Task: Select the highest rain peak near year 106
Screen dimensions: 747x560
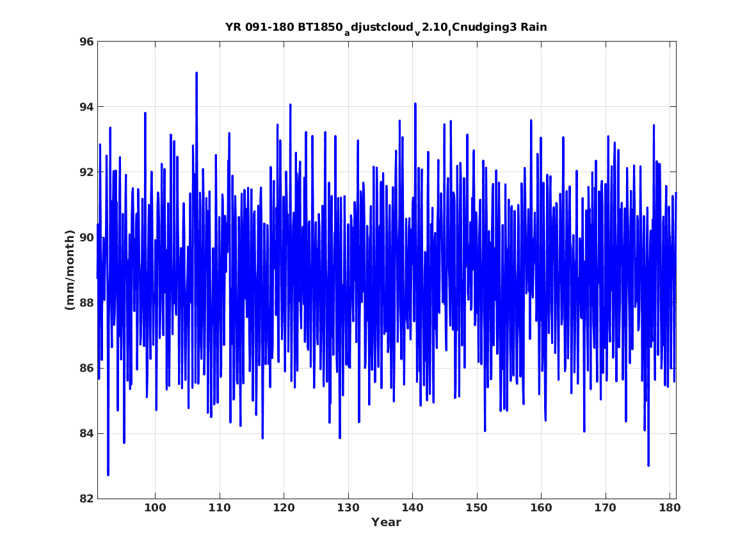Action: (x=197, y=74)
